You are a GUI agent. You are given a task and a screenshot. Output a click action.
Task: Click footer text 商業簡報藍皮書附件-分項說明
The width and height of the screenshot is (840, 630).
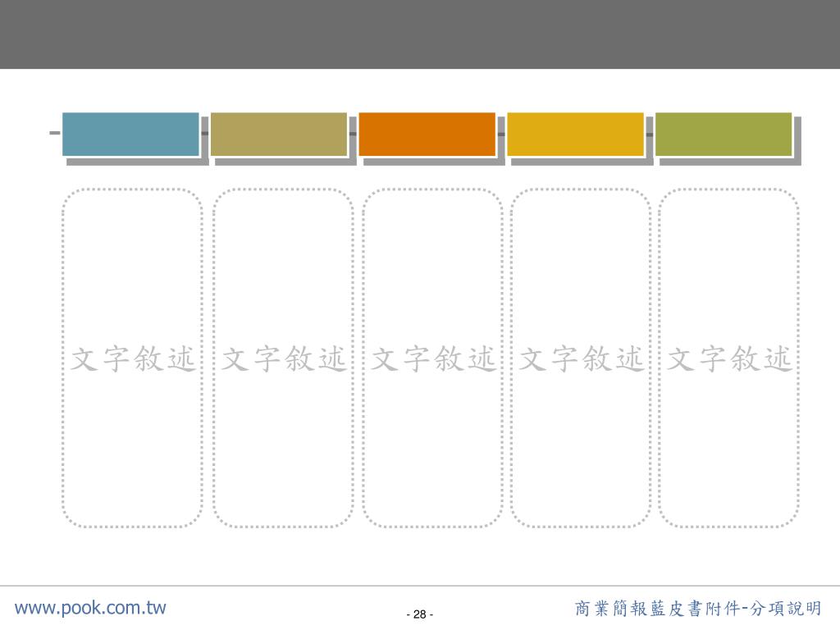(x=698, y=609)
